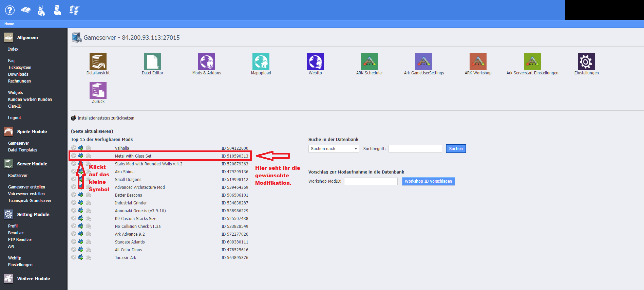Collapse the Spiele Module sidebar section
644x290 pixels.
click(x=32, y=131)
